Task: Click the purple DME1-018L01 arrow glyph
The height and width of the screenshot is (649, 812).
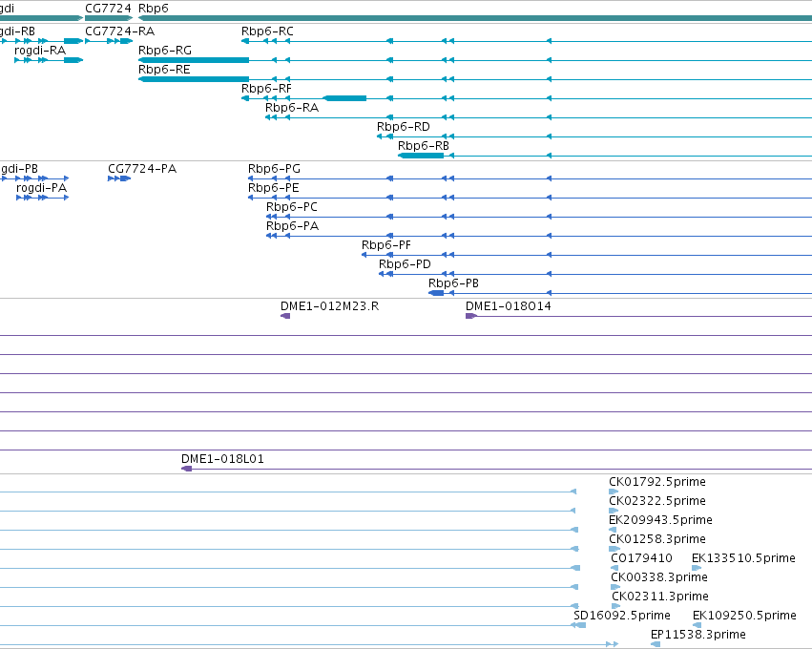Action: tap(186, 469)
